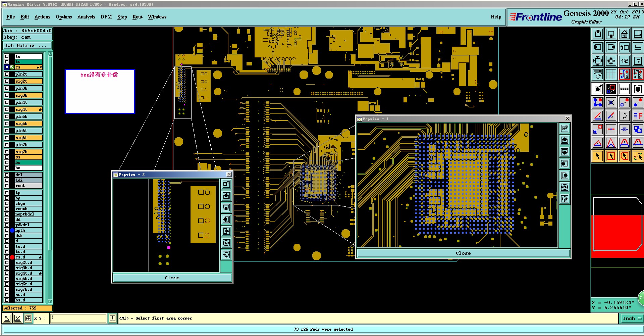Click the layer list scroll down arrow
The height and width of the screenshot is (336, 644).
50,301
